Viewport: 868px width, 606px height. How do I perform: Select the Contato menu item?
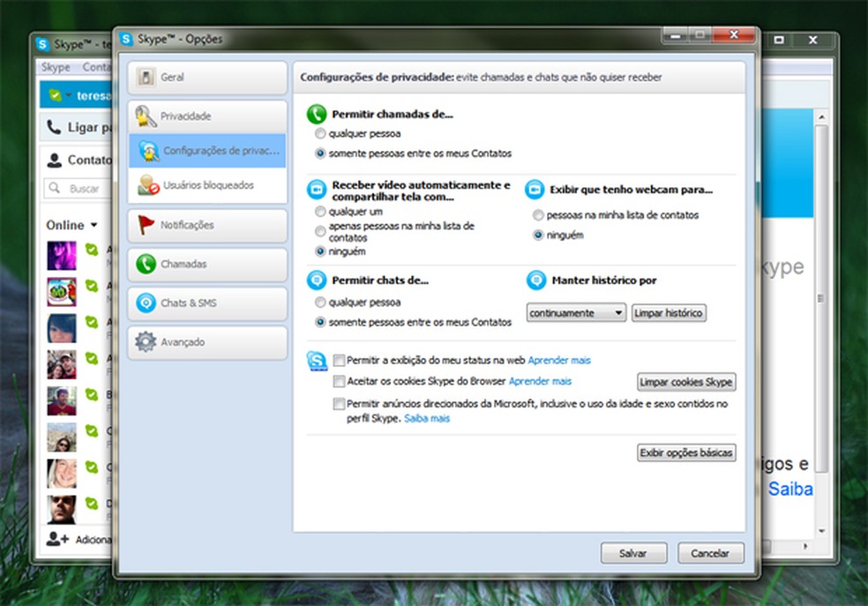pos(97,66)
